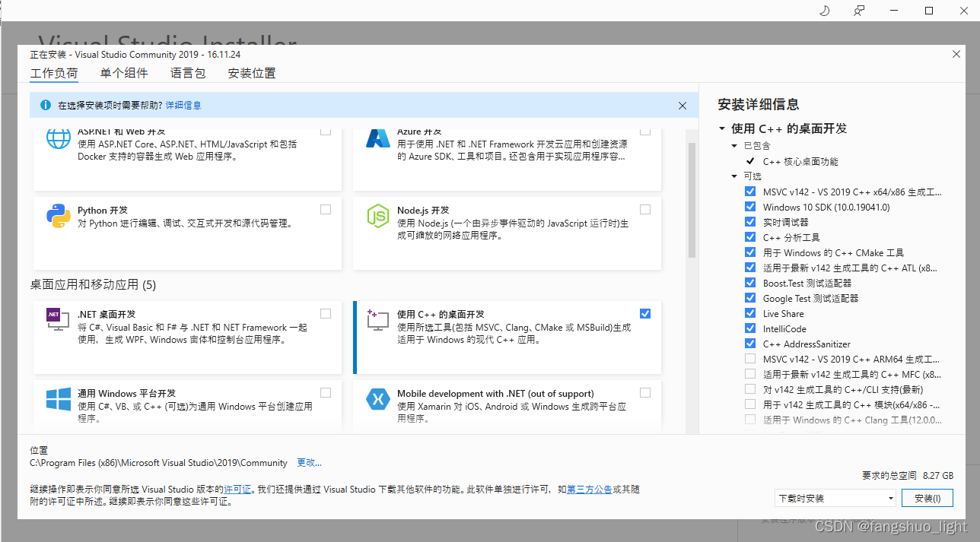Uncheck Windows 10 SDK (10.0.19041.0)
The width and height of the screenshot is (980, 542).
click(x=751, y=207)
